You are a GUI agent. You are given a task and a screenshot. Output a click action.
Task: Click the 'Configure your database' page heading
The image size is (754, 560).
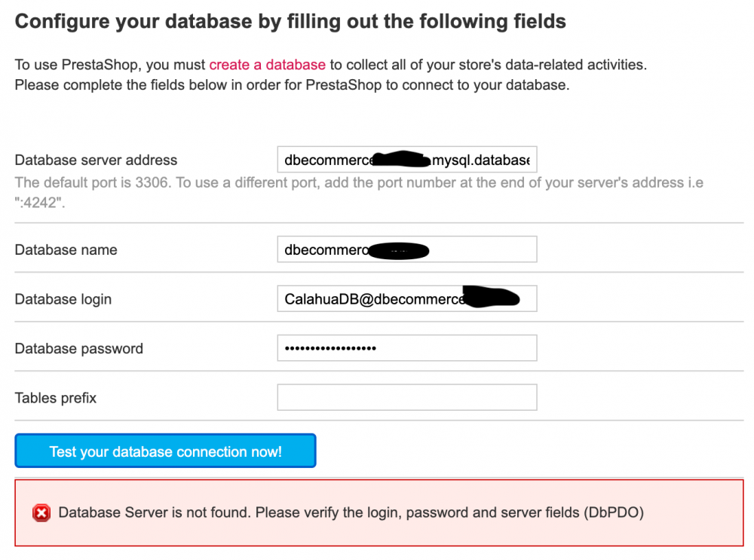(290, 21)
